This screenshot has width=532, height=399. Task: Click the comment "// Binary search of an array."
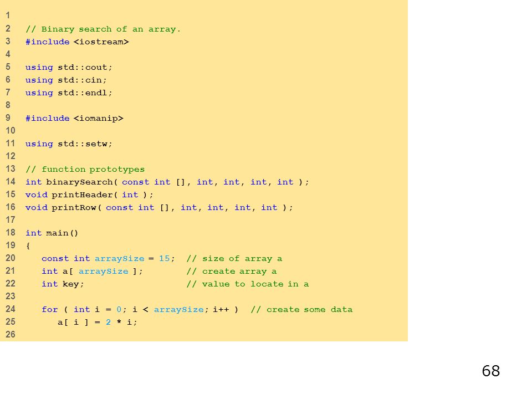point(103,29)
